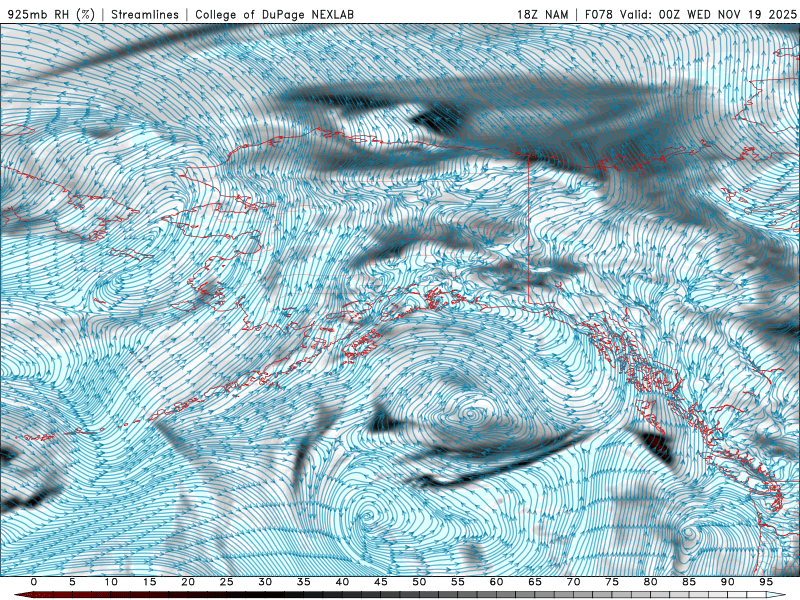Click the color scale label "5"
Image resolution: width=800 pixels, height=600 pixels.
click(x=72, y=582)
